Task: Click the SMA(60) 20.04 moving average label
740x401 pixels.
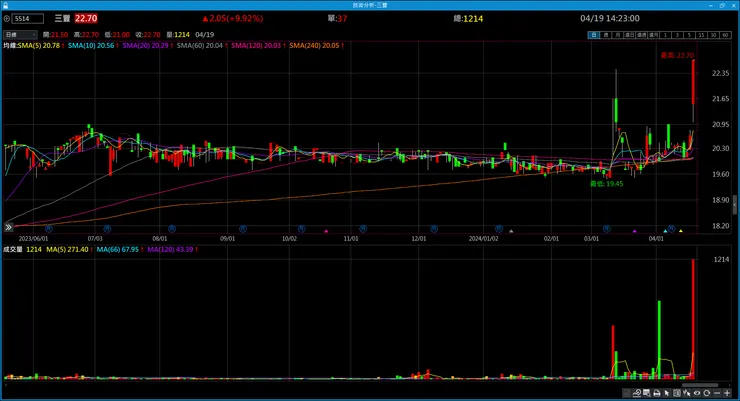Action: (x=202, y=45)
